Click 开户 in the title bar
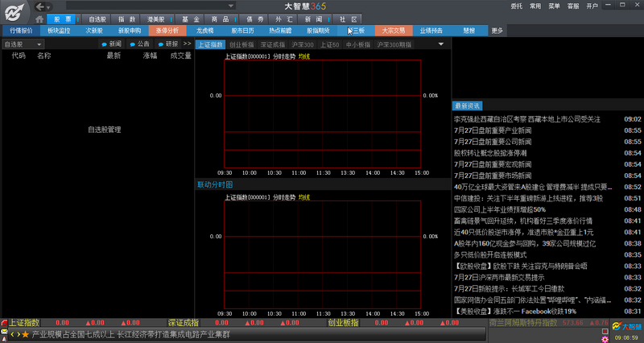Viewport: 644px width, 343px height. pyautogui.click(x=592, y=6)
